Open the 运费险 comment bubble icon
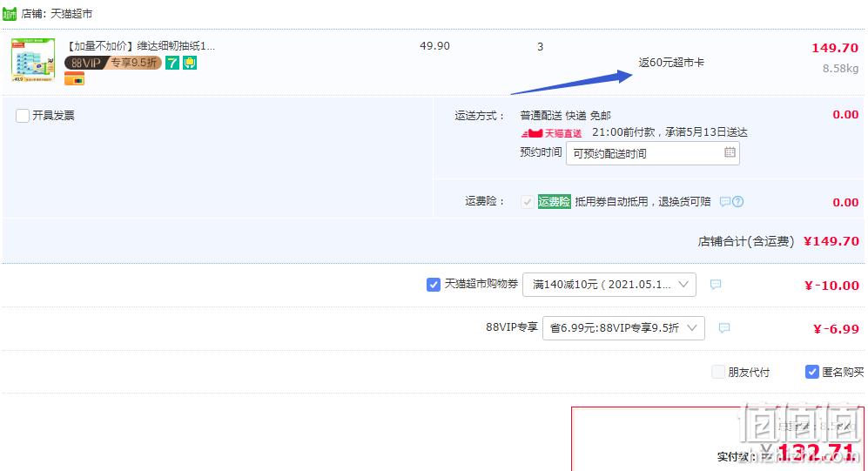Viewport: 868px width, 471px height. pos(724,201)
